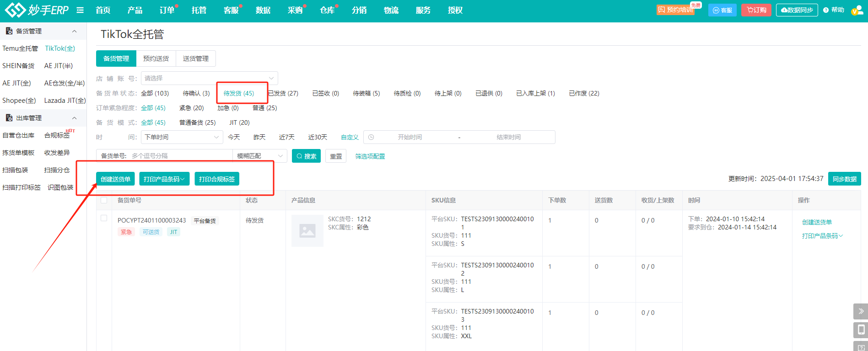Screen dimensions: 868x351
Task: Open SHEIN备货 in the sidebar
Action: tap(18, 66)
